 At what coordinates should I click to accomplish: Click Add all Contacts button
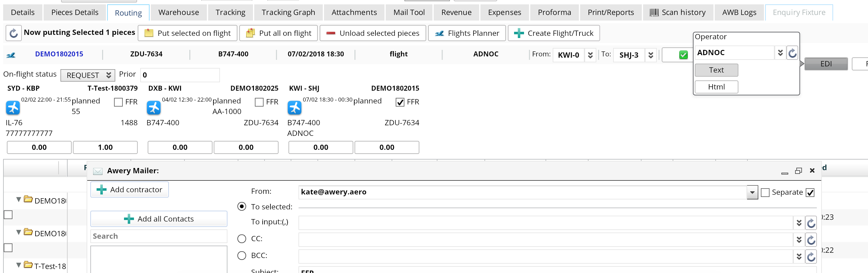coord(159,219)
